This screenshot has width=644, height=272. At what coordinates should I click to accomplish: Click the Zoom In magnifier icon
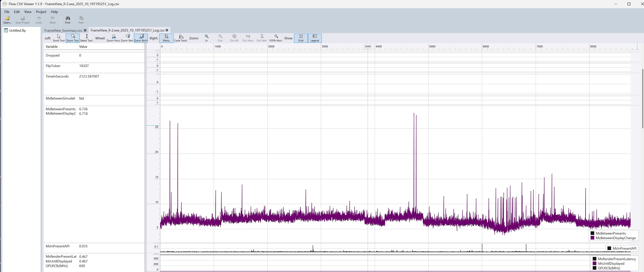point(207,38)
